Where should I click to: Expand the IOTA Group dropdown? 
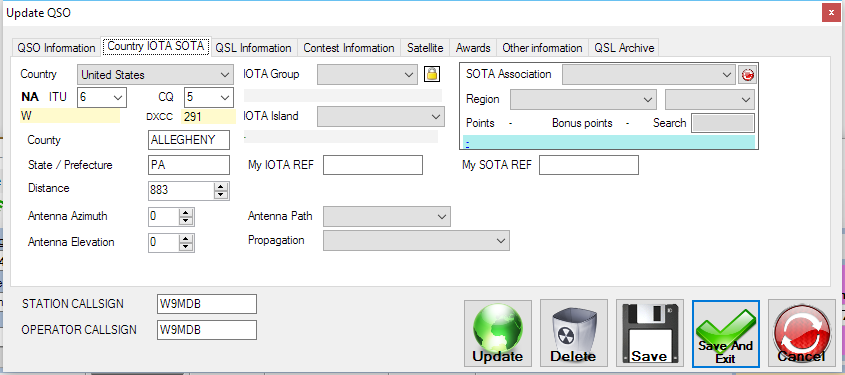(367, 75)
